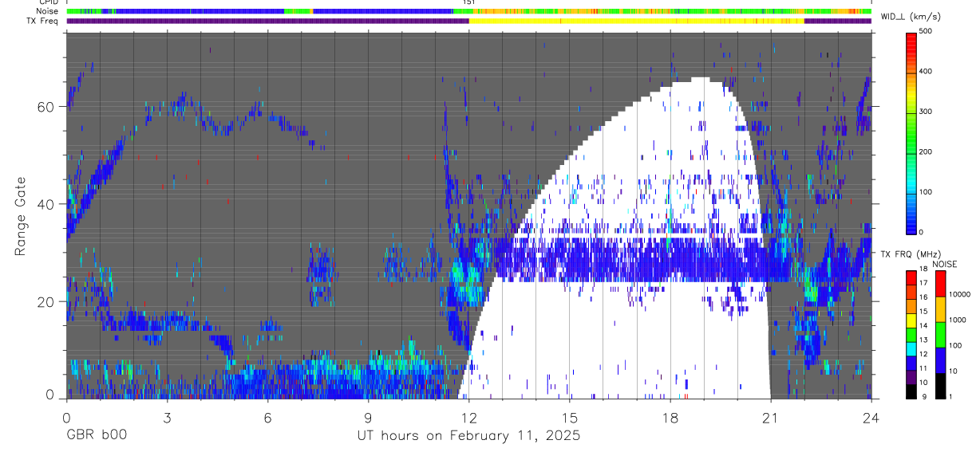Image resolution: width=980 pixels, height=452 pixels.
Task: Click the 'GBR b00' radar beam label
Action: click(96, 436)
